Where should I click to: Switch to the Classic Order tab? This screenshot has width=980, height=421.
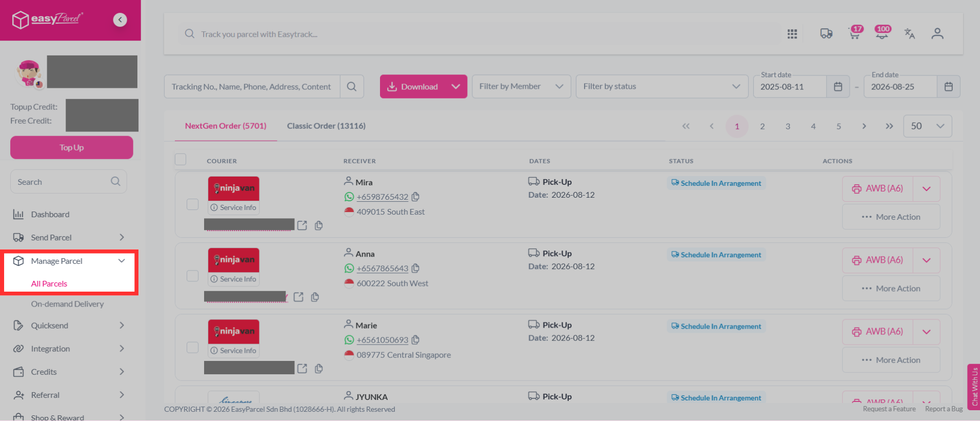(326, 126)
